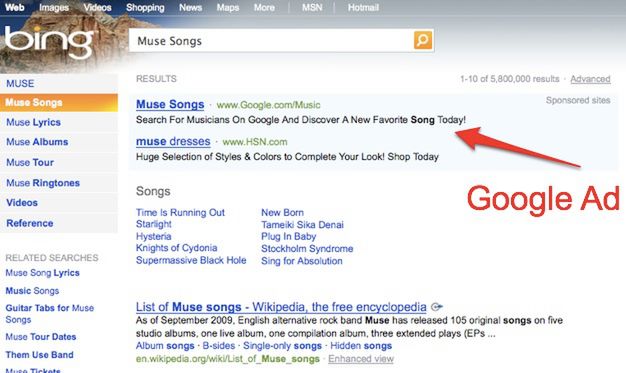Image resolution: width=626 pixels, height=373 pixels.
Task: Go to Hotmail link
Action: 363,8
